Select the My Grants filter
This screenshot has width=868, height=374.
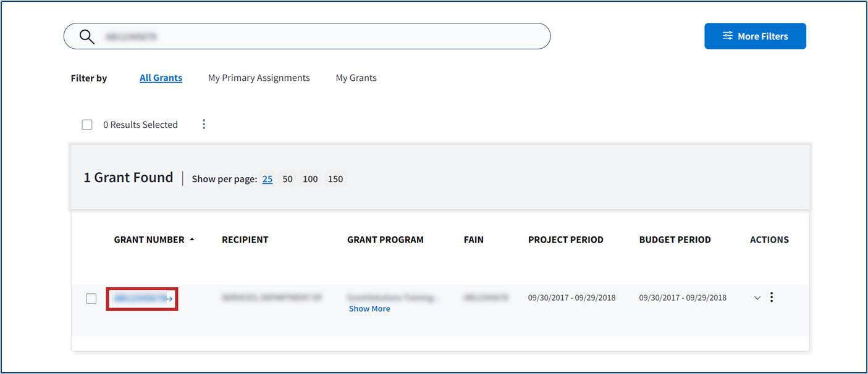(x=356, y=78)
